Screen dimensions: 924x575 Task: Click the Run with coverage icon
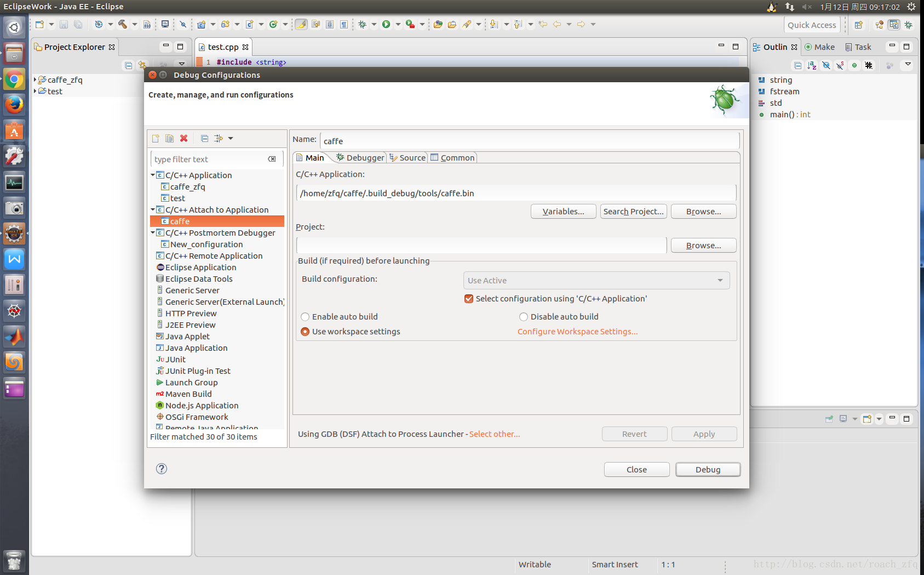[x=410, y=24]
